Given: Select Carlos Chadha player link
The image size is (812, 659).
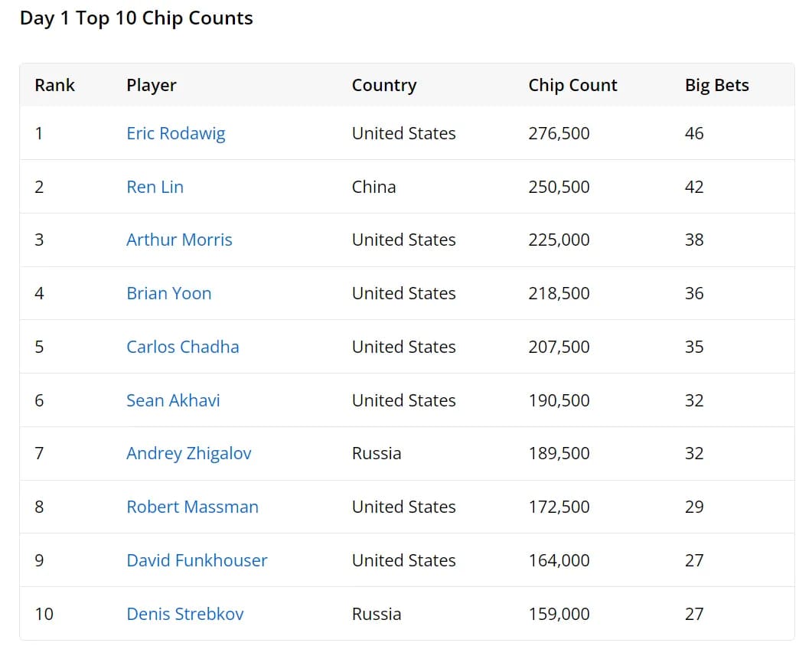Looking at the screenshot, I should tap(182, 347).
